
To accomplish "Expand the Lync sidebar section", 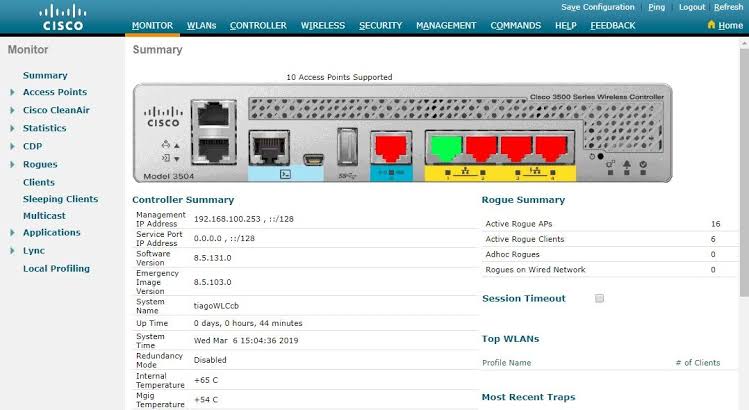I will (12, 250).
